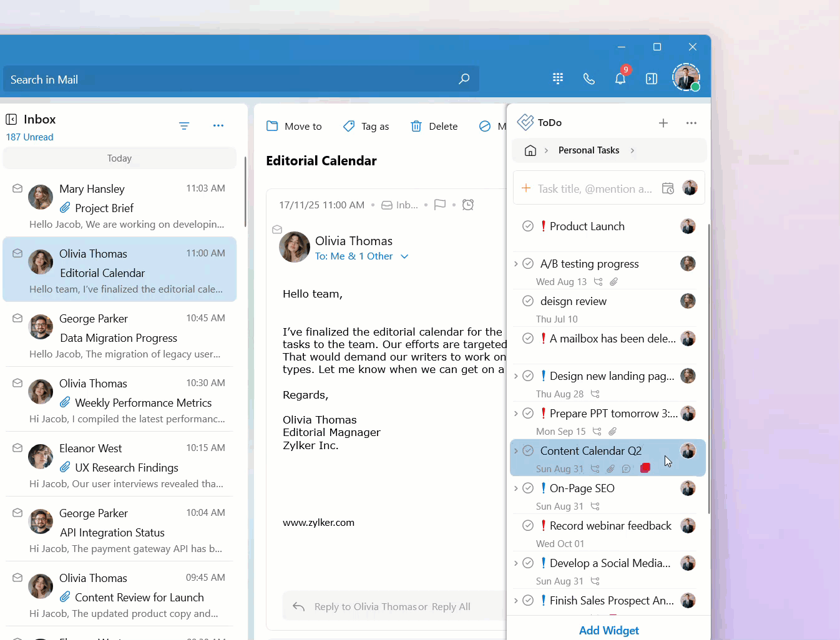Click Reply All in reply box
840x640 pixels.
click(451, 607)
